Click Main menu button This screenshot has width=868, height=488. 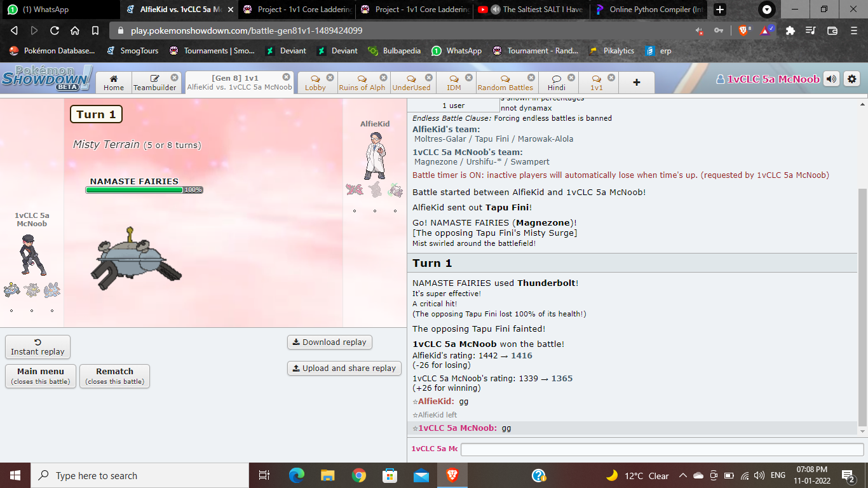[41, 376]
